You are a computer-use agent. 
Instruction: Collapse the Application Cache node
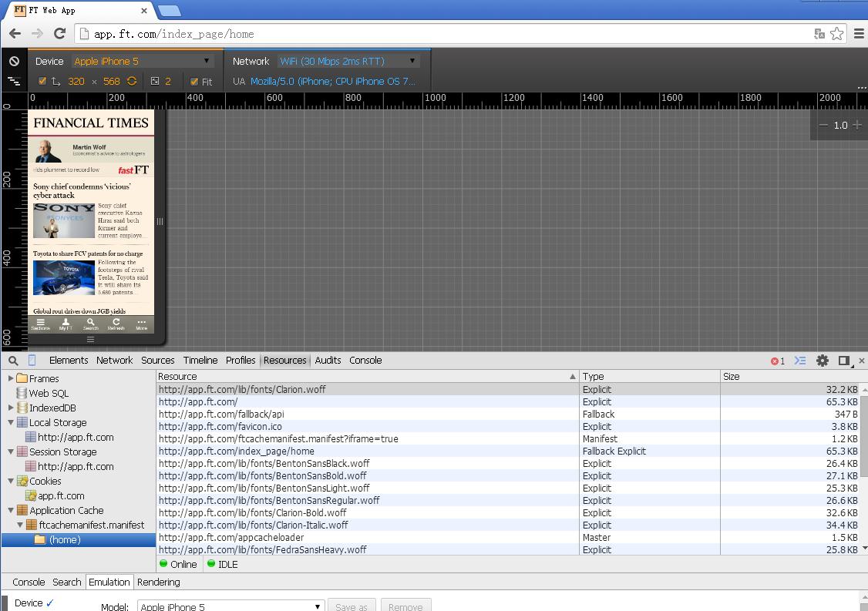[11, 510]
